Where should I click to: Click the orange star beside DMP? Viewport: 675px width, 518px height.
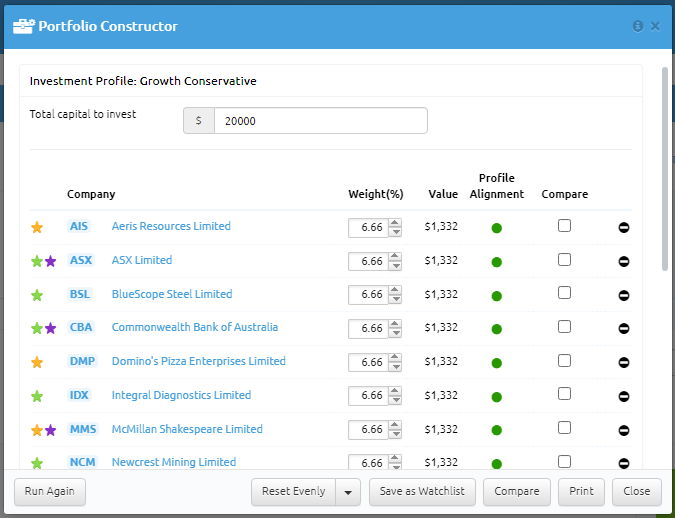pos(37,362)
